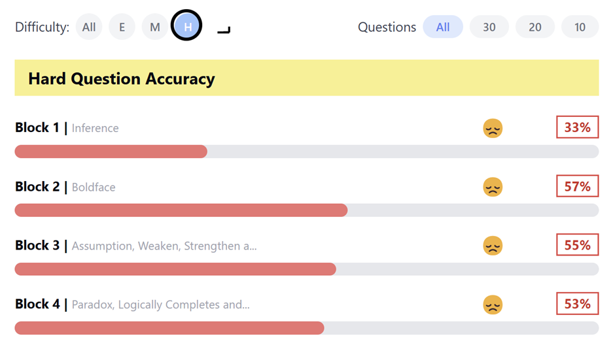
Task: Click the sad face icon for Block 3
Action: 493,246
